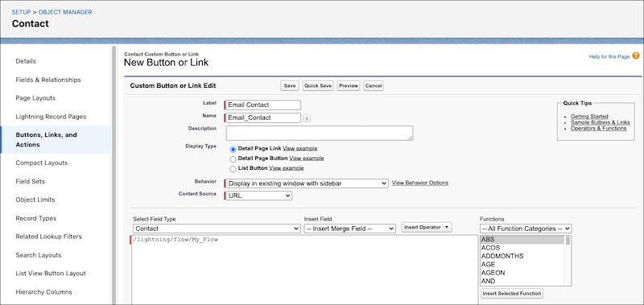
Task: Select ACOS function
Action: pyautogui.click(x=522, y=248)
